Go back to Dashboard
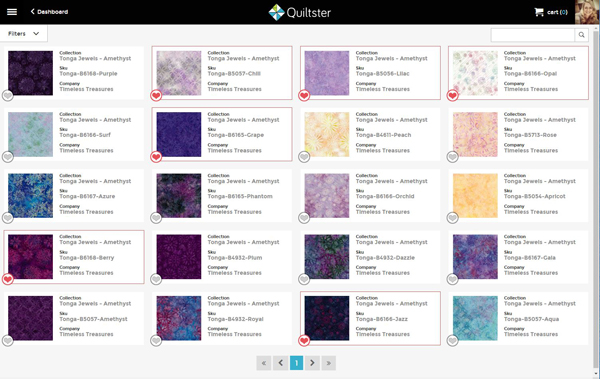This screenshot has height=379, width=600. (49, 12)
